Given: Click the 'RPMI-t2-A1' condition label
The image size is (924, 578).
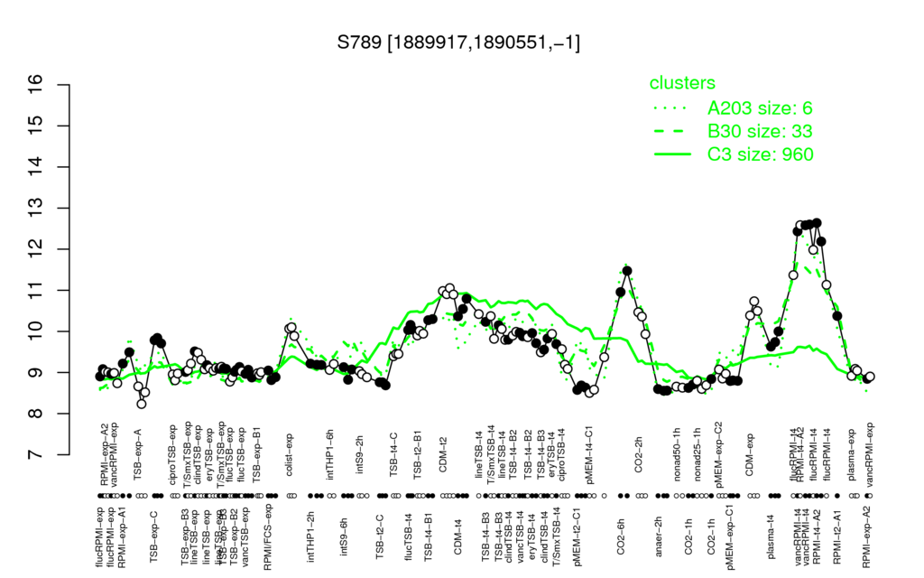Looking at the screenshot, I should [x=836, y=536].
